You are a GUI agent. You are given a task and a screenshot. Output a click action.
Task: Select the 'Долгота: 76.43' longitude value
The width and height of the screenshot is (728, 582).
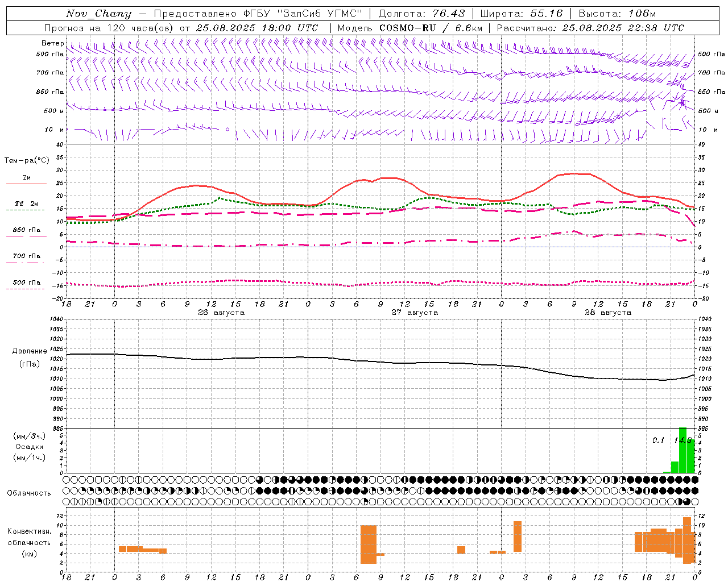(421, 14)
